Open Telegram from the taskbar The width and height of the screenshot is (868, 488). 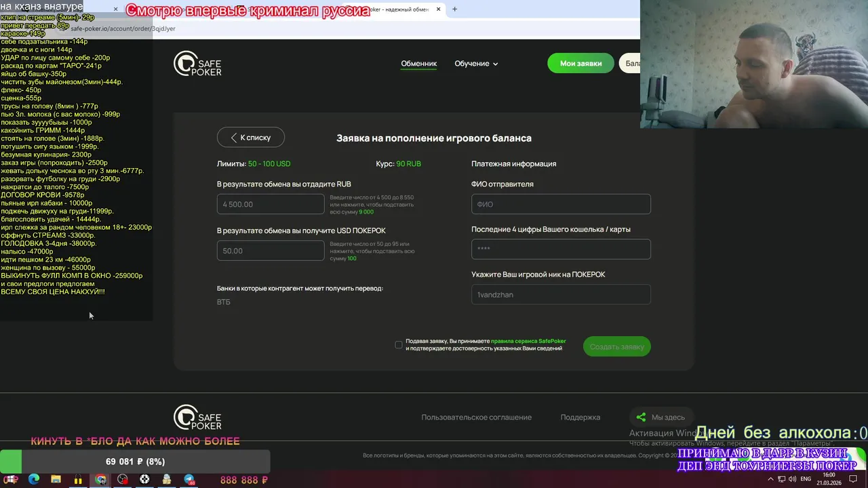point(189,479)
